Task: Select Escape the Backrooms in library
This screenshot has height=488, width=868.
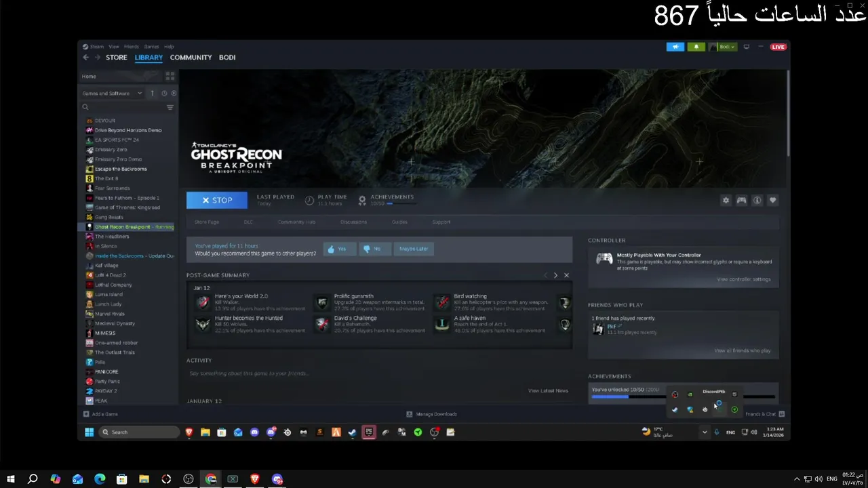Action: (x=121, y=169)
